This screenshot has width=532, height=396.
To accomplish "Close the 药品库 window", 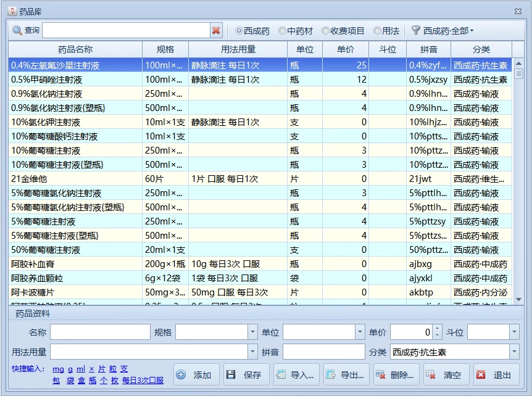I will click(x=518, y=11).
